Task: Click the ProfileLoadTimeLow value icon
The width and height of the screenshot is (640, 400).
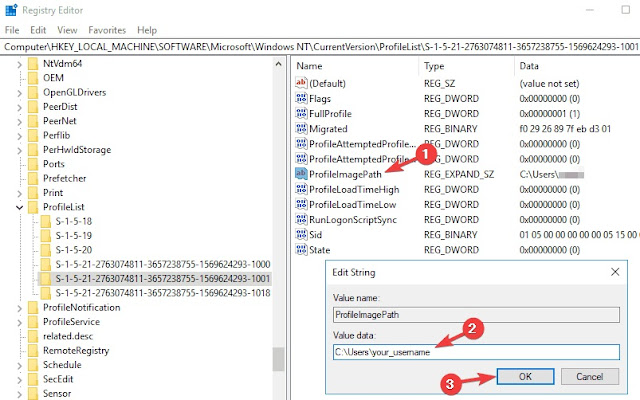Action: pyautogui.click(x=301, y=204)
